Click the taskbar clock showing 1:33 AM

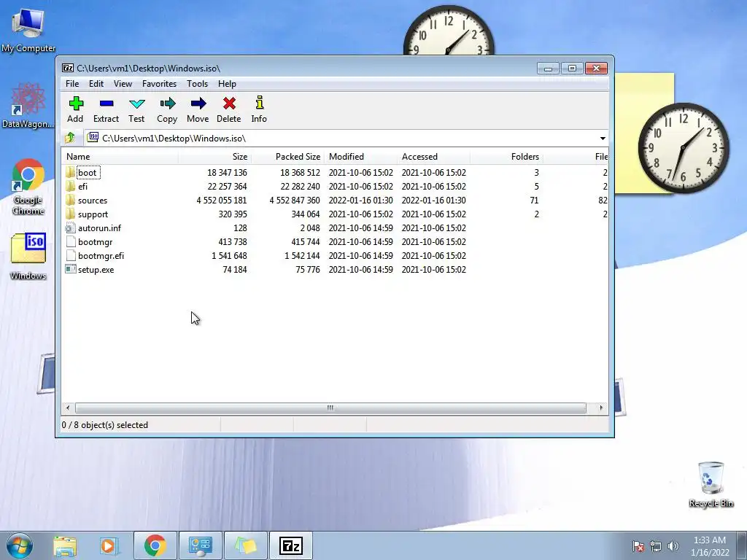click(x=710, y=546)
